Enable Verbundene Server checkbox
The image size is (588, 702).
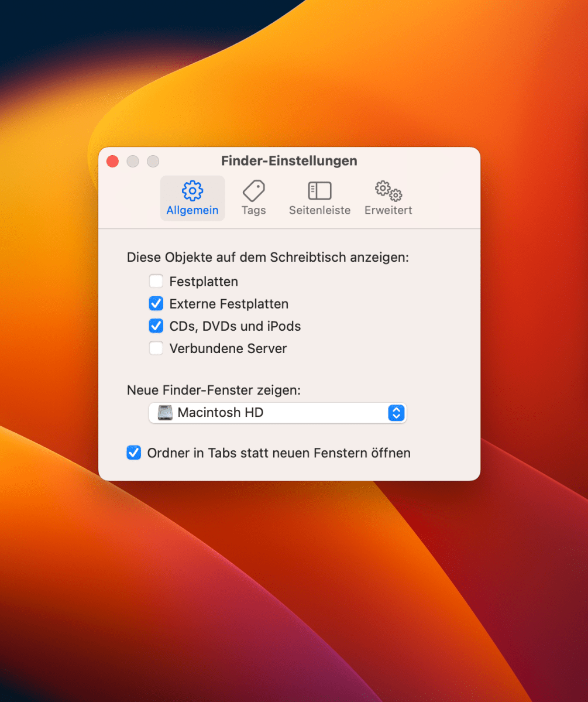(156, 348)
